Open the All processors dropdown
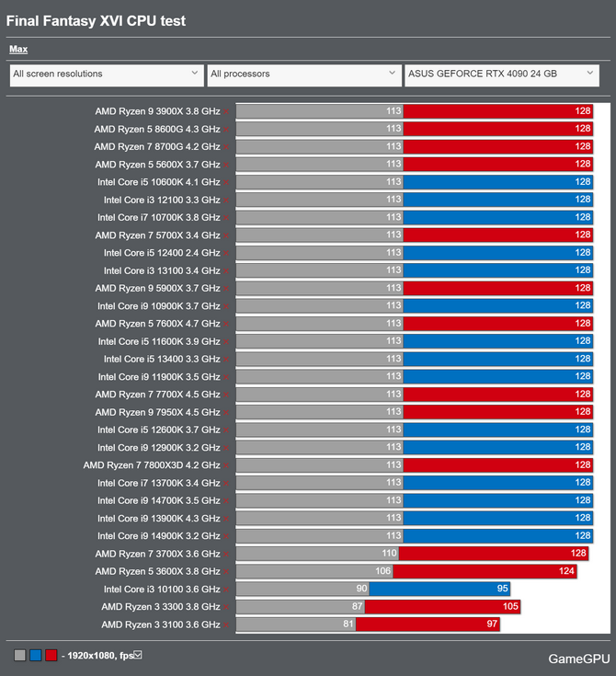Screen dimensions: 616x676 pos(304,75)
